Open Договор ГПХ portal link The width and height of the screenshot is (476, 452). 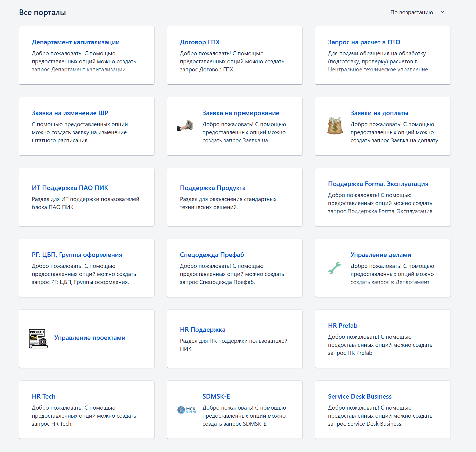(200, 42)
